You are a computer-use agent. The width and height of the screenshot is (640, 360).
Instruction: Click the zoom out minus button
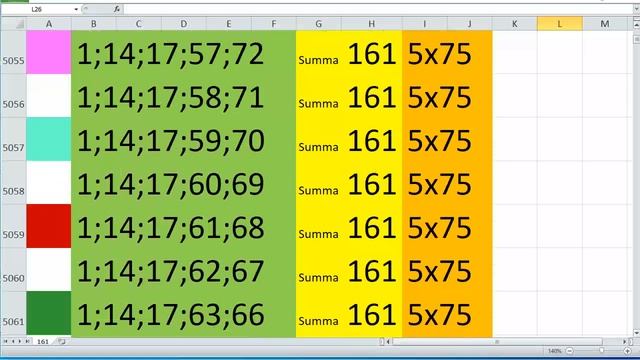[x=570, y=351]
